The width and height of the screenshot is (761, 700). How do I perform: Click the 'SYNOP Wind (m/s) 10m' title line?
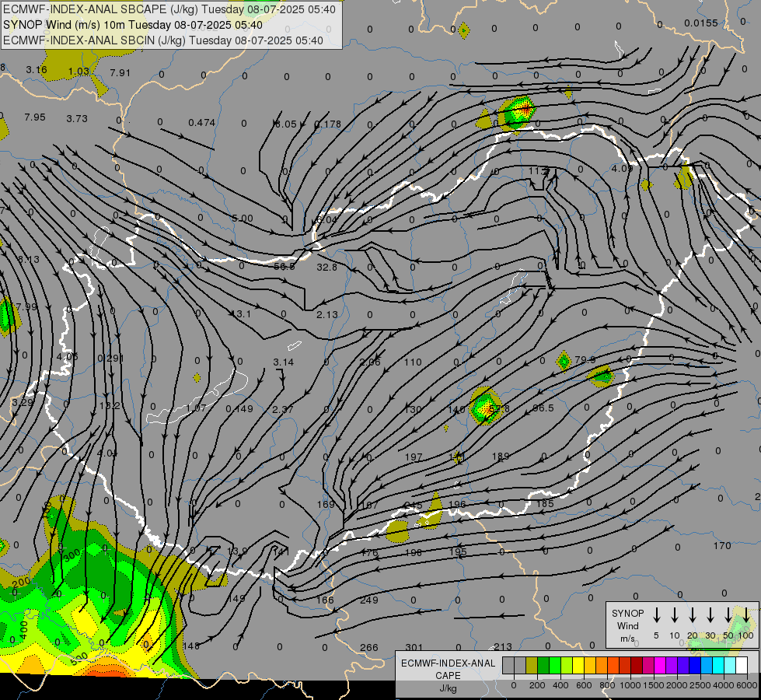132,25
